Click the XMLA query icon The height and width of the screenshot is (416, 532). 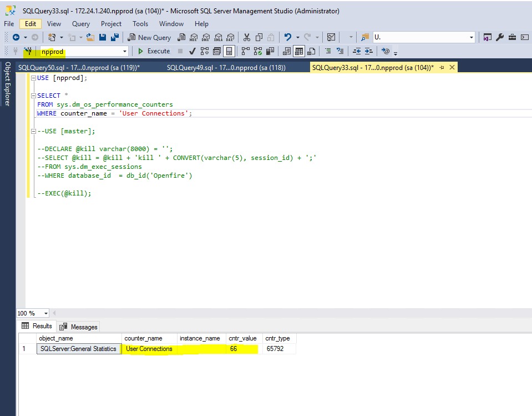pos(218,37)
